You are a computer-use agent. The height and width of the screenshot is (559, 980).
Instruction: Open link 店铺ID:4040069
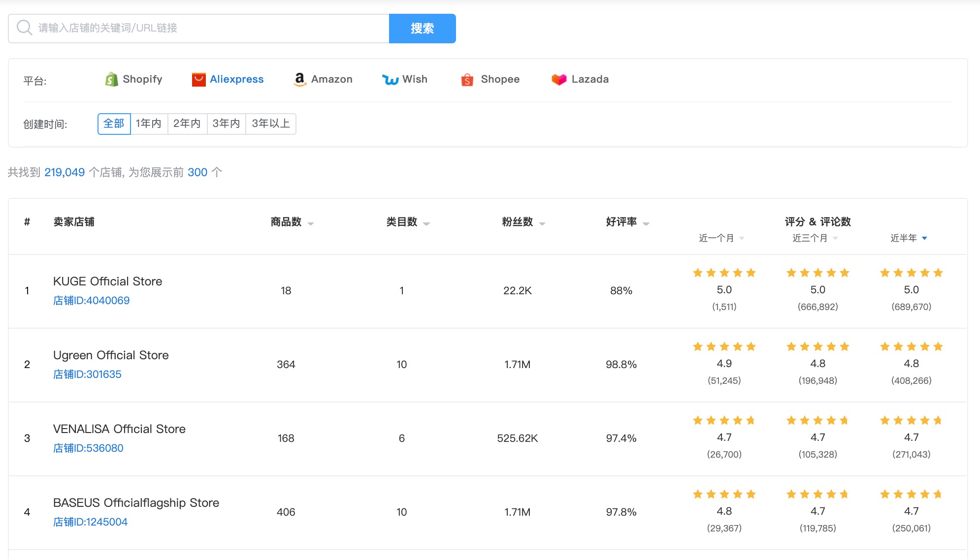tap(92, 301)
